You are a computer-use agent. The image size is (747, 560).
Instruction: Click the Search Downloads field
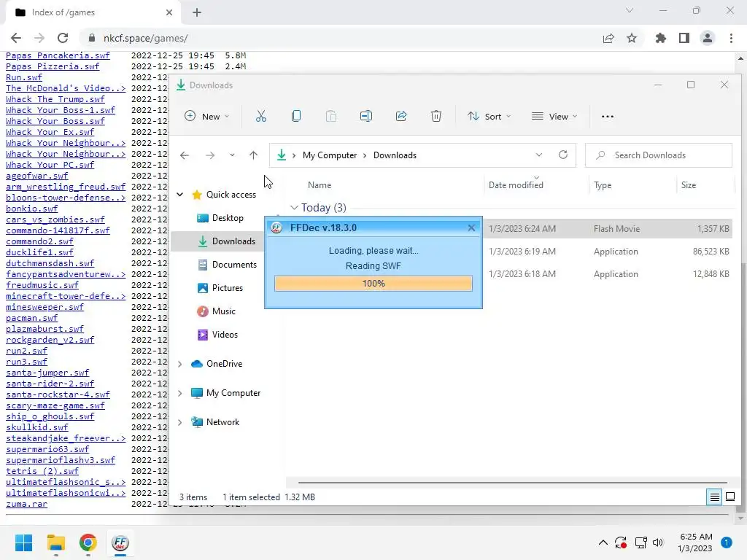[x=659, y=155]
